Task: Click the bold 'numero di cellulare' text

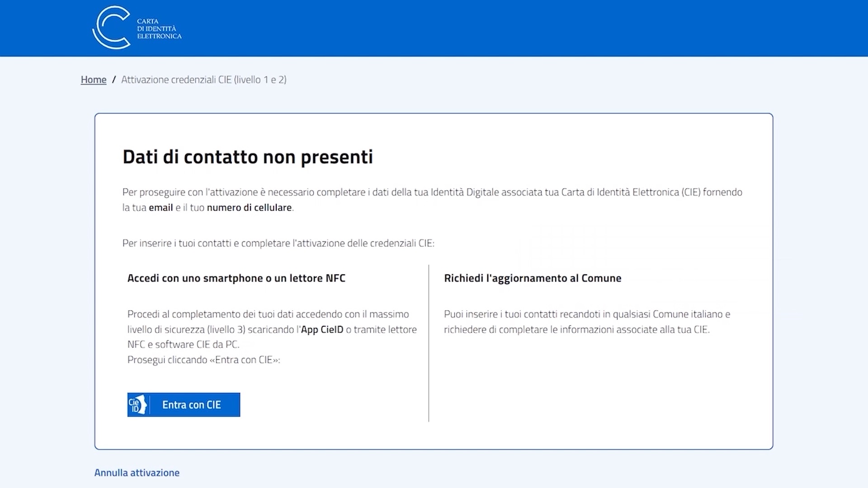Action: [249, 208]
